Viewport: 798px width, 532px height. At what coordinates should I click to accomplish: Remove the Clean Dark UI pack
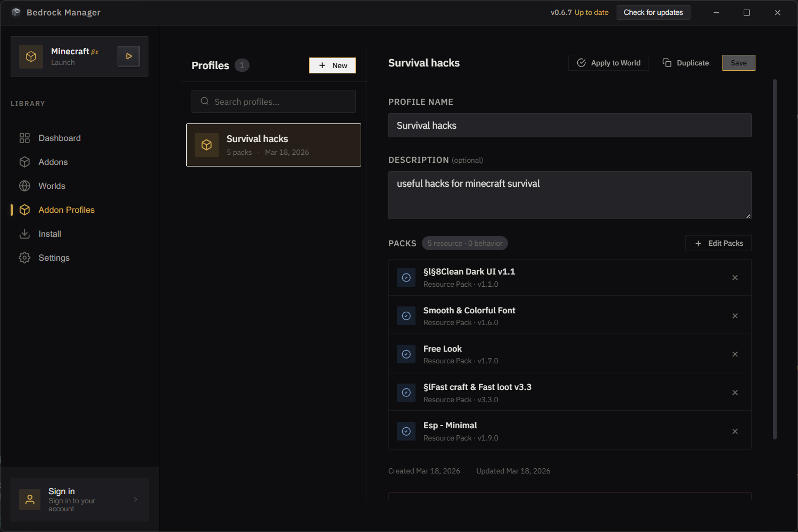tap(735, 277)
